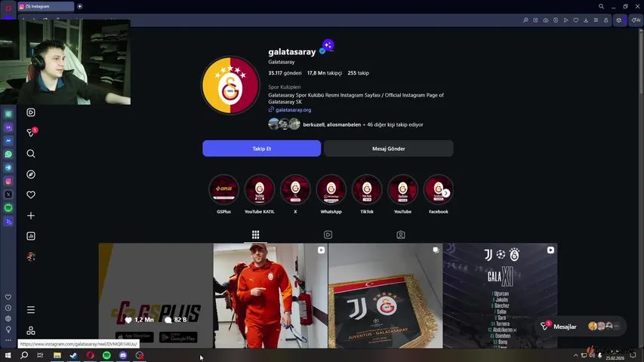Open reel of player in orange tracksuit
This screenshot has width=644, height=362.
point(270,296)
